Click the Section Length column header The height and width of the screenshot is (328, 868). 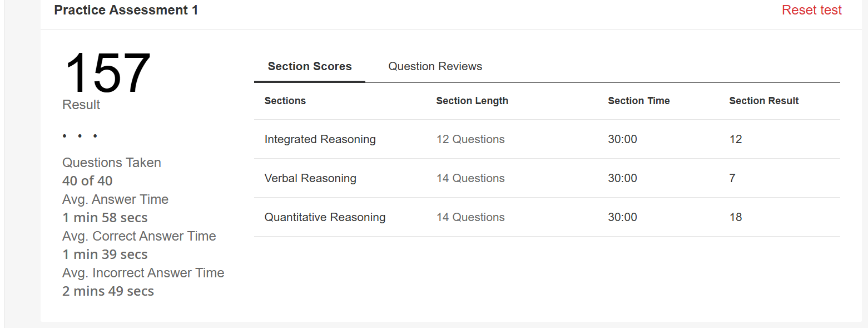click(x=472, y=101)
